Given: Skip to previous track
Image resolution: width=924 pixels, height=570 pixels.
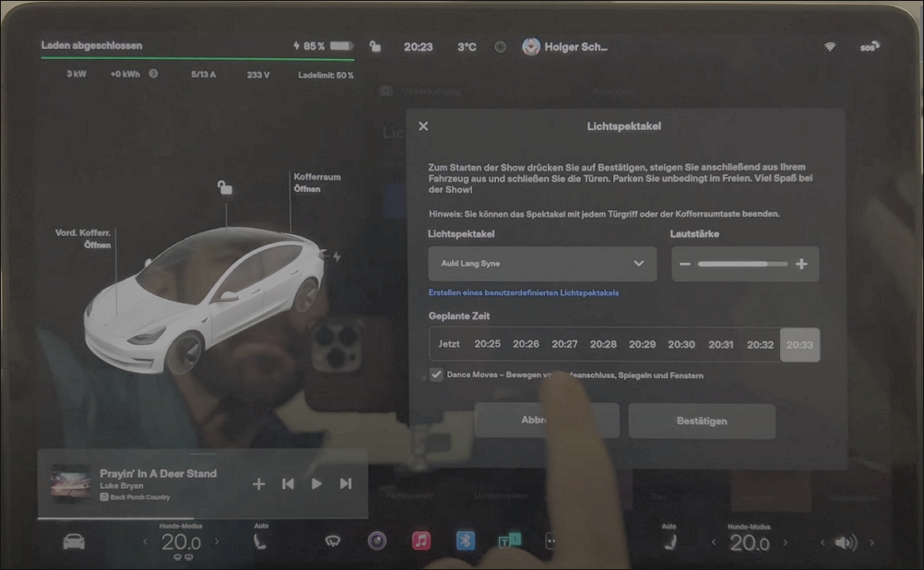Looking at the screenshot, I should pyautogui.click(x=288, y=484).
